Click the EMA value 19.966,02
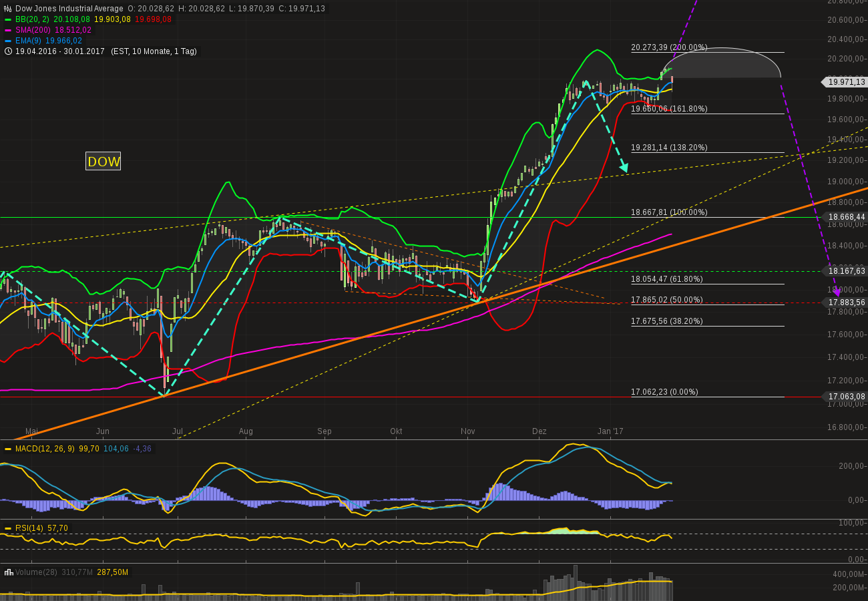 click(x=63, y=41)
